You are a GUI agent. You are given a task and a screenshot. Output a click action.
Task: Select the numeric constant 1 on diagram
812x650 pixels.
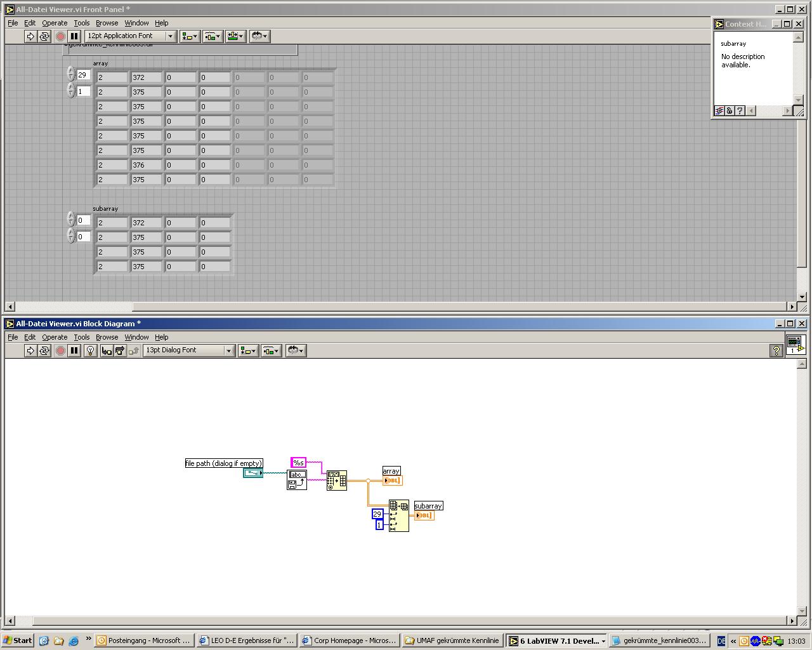379,525
